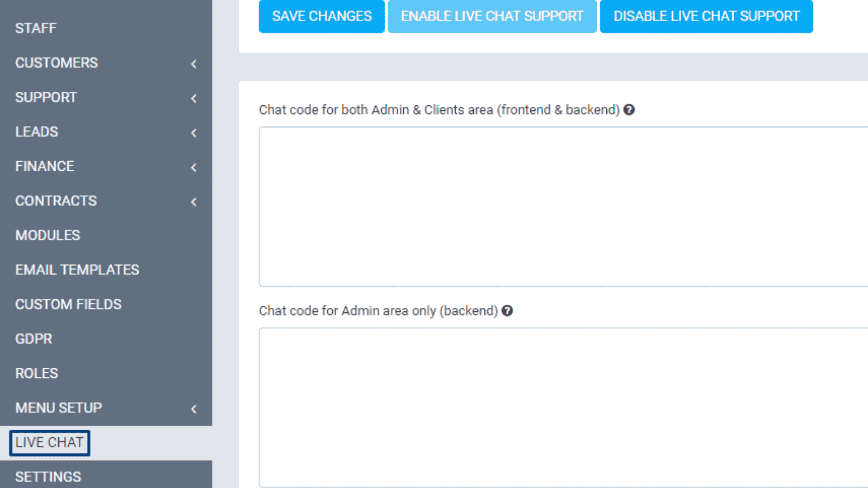Select Live Chat in sidebar
This screenshot has width=868, height=488.
[106, 442]
